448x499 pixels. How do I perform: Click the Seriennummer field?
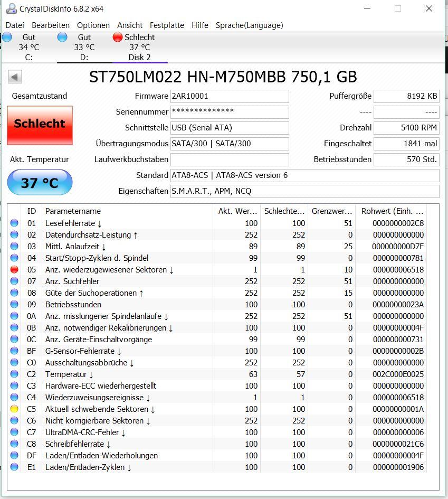click(x=230, y=112)
